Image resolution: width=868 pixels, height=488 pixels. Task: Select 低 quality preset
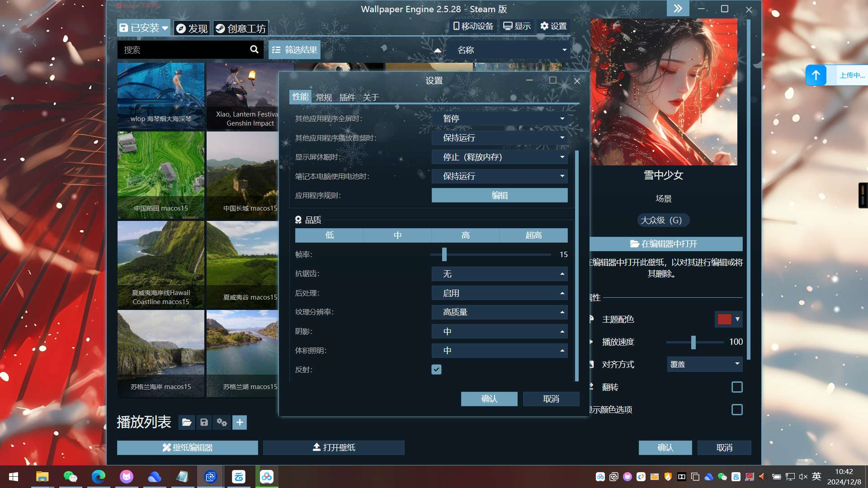(330, 235)
